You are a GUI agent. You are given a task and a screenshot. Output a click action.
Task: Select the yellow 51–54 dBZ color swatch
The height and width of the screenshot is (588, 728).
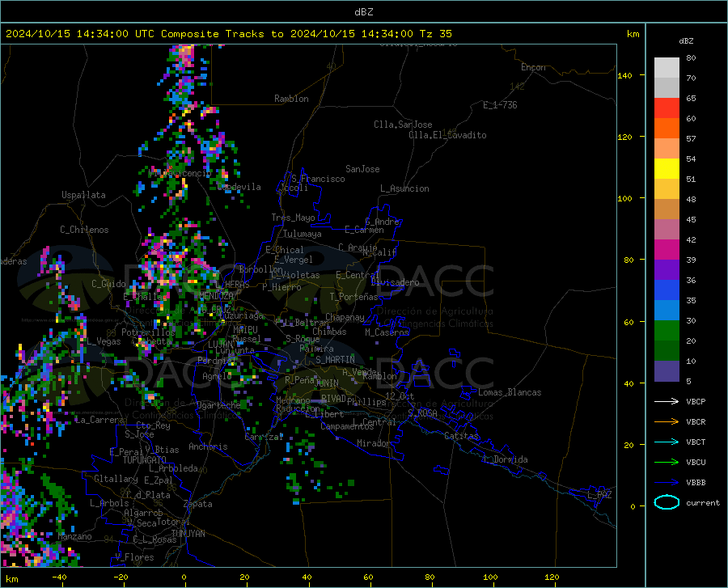click(x=667, y=169)
